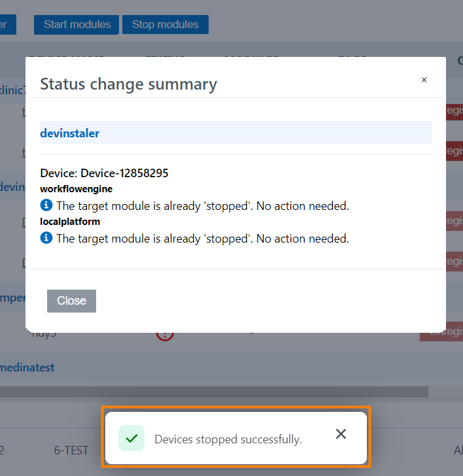
Task: Click the Device-12858295 heading
Action: click(x=104, y=173)
